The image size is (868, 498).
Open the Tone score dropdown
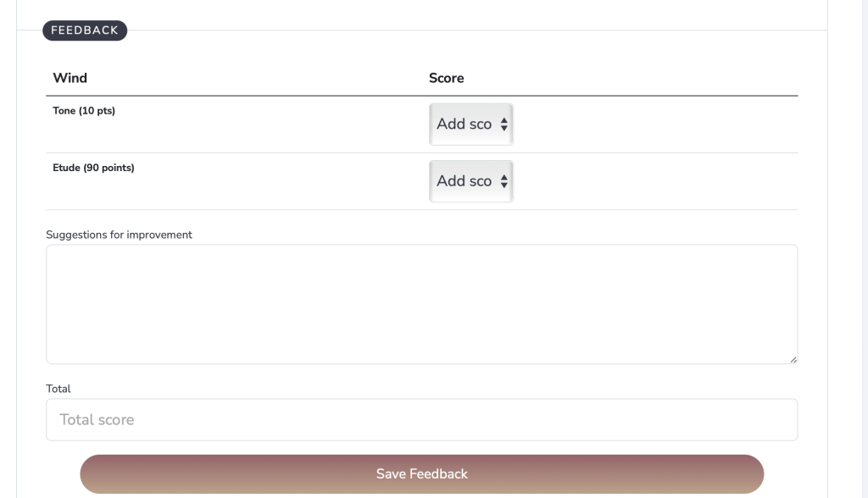coord(471,124)
